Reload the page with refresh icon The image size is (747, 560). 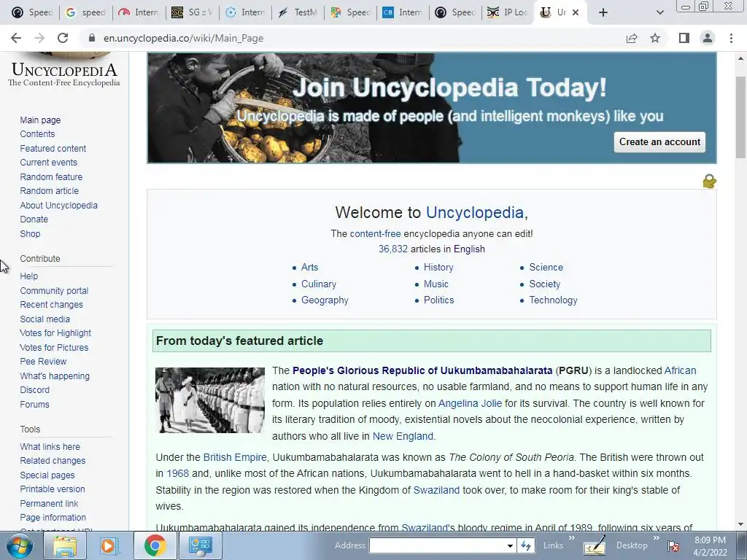pyautogui.click(x=63, y=38)
